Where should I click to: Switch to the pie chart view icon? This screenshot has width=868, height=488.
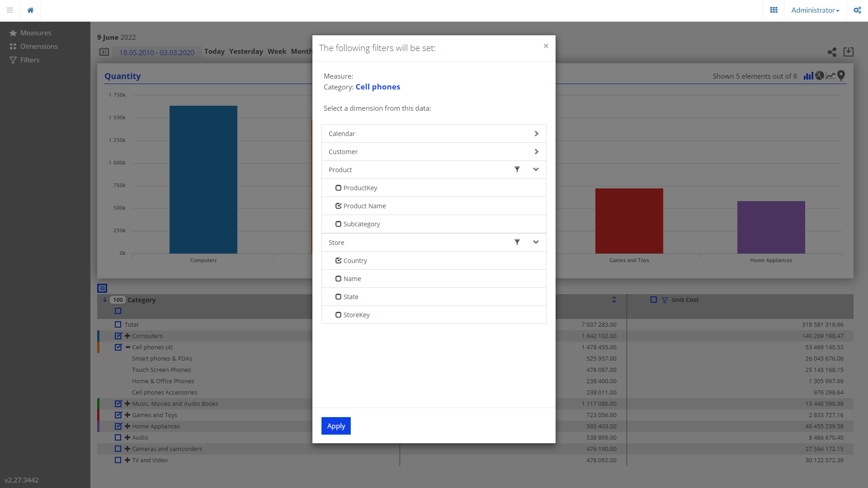point(820,76)
